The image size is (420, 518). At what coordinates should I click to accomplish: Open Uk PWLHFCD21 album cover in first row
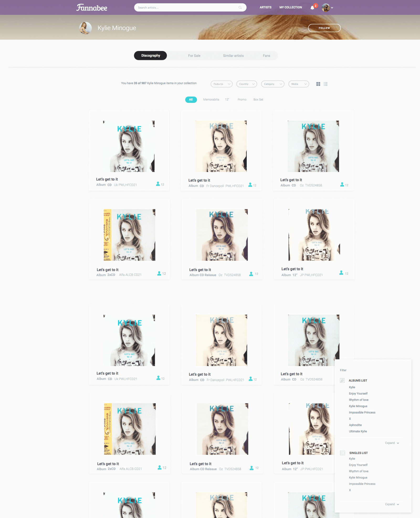(129, 146)
